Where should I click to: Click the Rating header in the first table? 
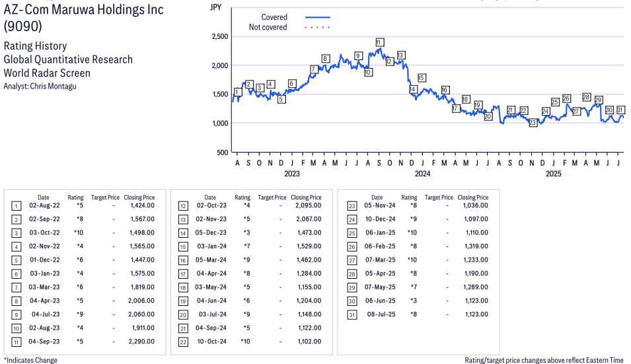coord(75,198)
